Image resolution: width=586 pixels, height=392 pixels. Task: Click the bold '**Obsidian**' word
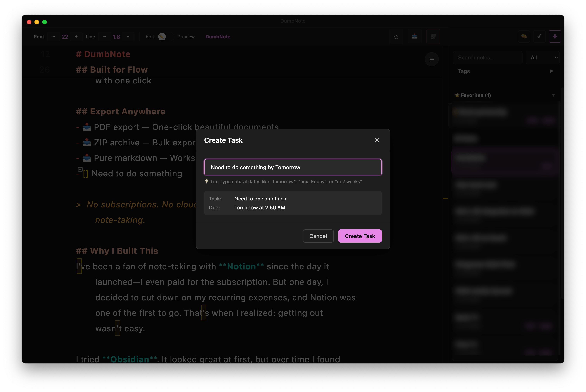(x=130, y=359)
